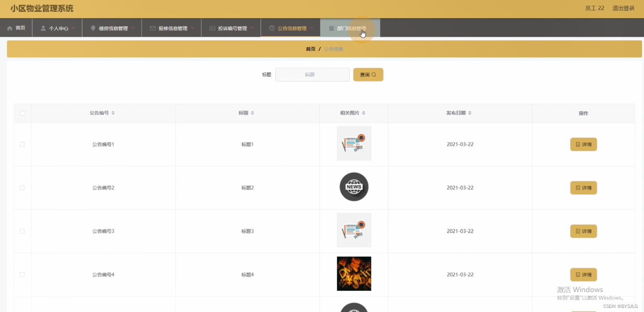Sort by 公告编号 using its sort arrows
Screen dimensions: 644x312
click(x=113, y=113)
